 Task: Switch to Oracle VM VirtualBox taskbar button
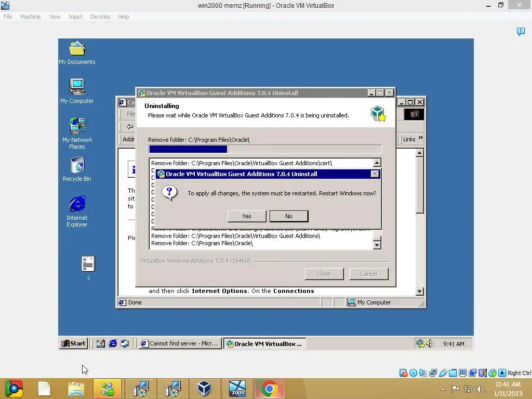[x=264, y=343]
